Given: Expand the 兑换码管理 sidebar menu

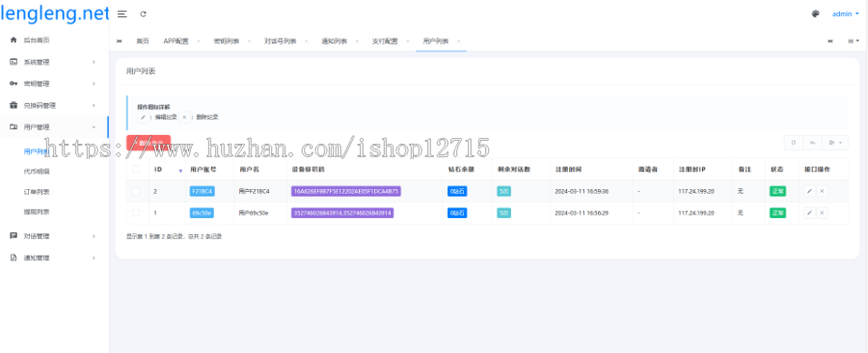Looking at the screenshot, I should point(54,105).
